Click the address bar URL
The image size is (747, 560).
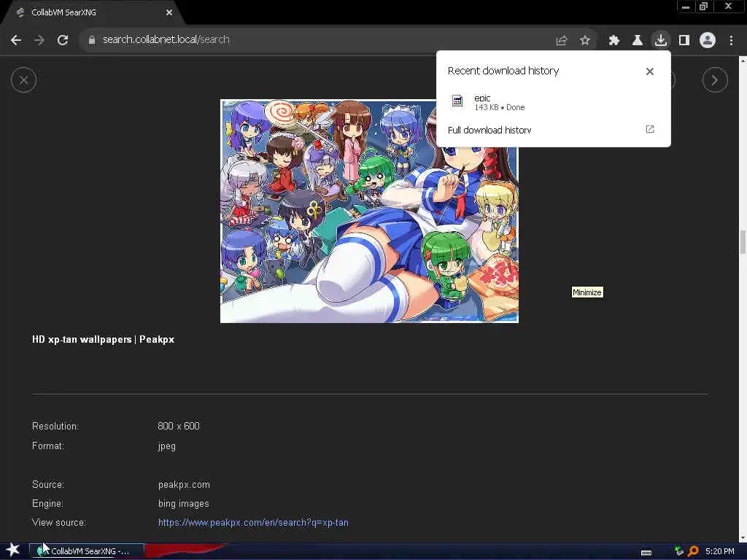click(166, 39)
